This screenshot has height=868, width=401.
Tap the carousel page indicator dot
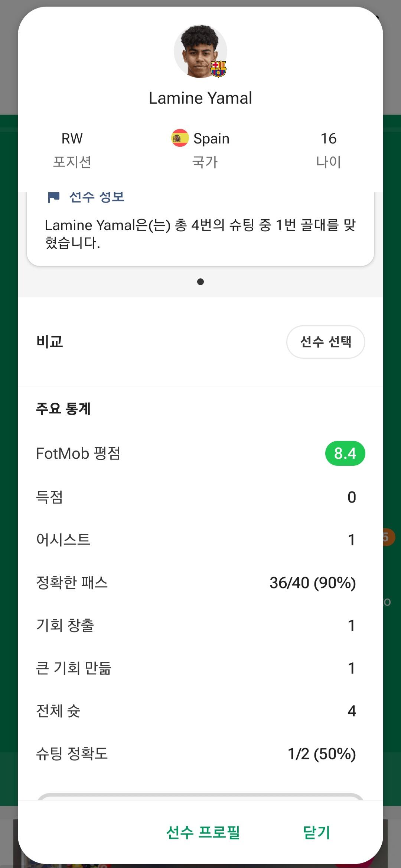click(x=200, y=282)
